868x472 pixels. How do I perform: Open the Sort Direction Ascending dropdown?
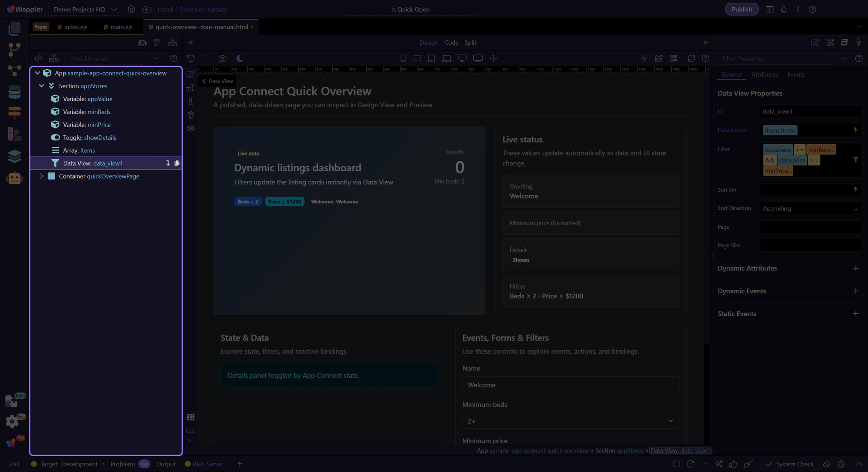pos(810,208)
